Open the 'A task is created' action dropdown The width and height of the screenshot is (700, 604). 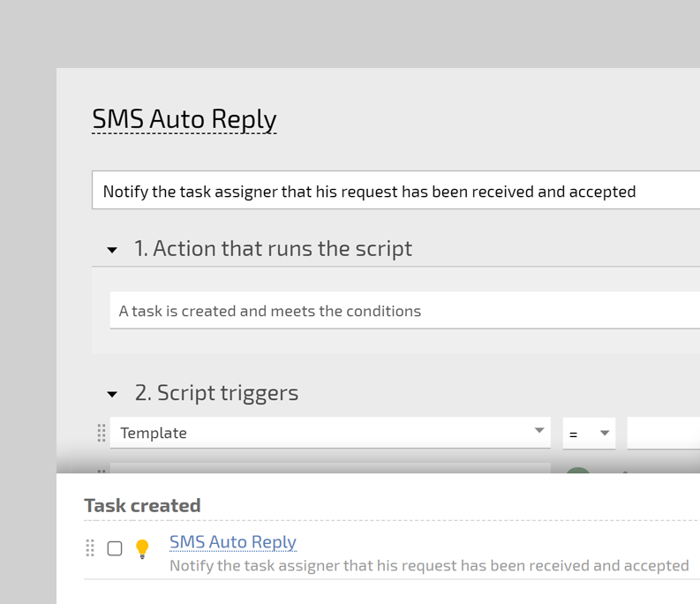(x=404, y=311)
